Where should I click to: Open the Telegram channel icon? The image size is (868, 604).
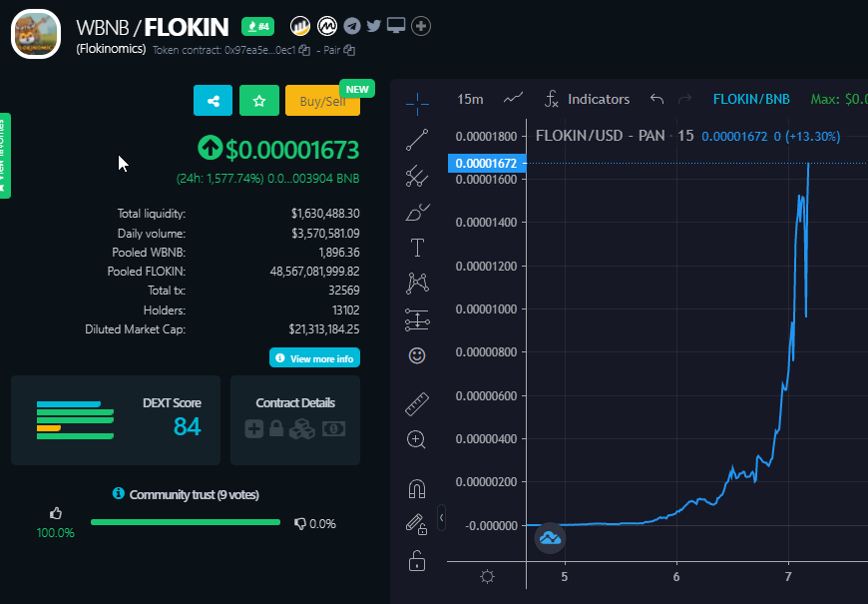click(x=352, y=26)
